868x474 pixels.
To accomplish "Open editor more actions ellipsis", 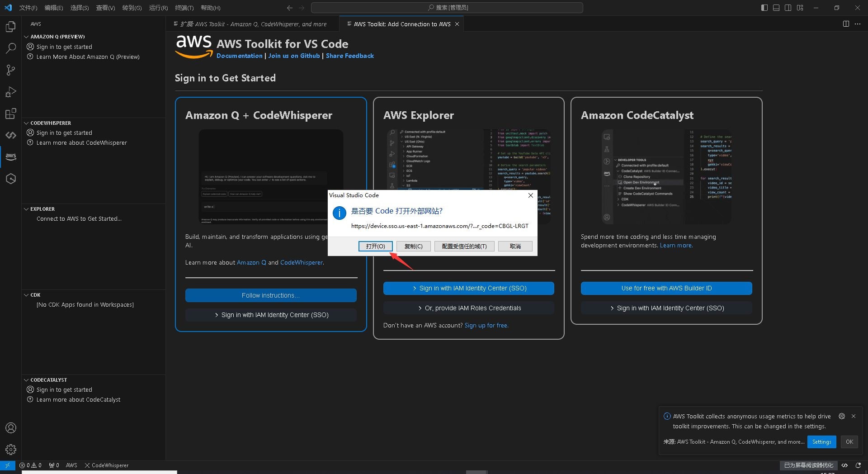I will point(858,24).
